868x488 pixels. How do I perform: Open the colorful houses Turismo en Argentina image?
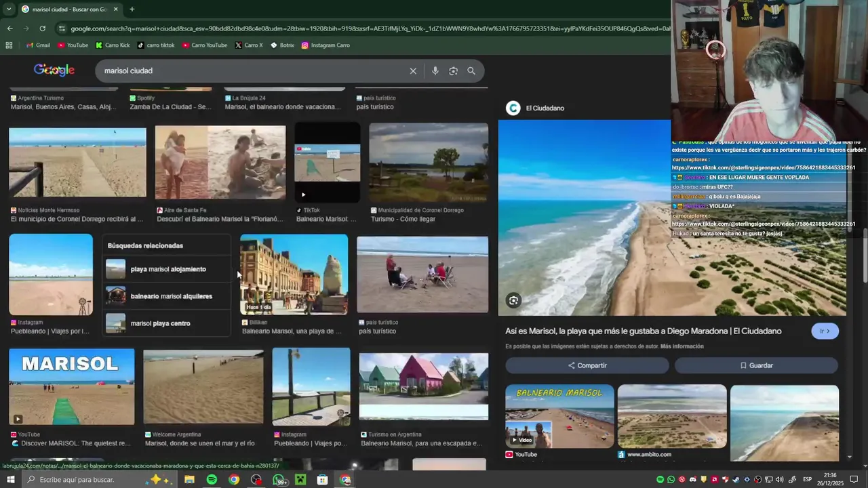tap(423, 386)
